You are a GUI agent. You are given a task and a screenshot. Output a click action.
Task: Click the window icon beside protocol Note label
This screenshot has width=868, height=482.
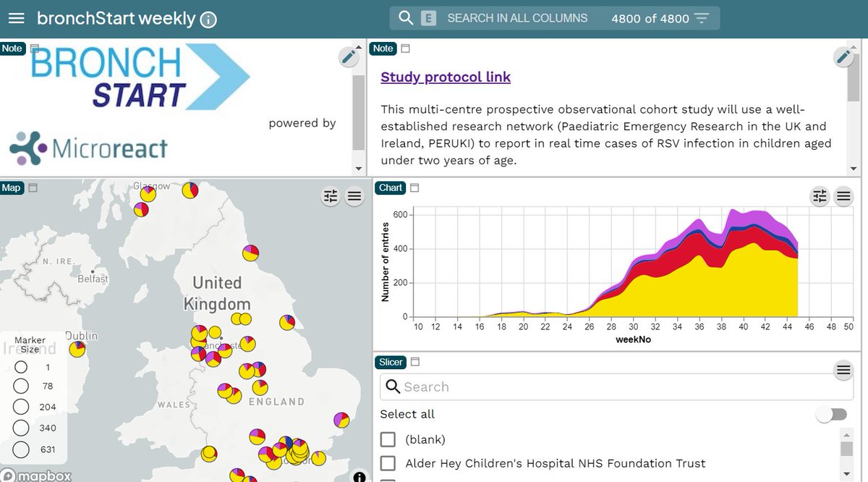[405, 48]
